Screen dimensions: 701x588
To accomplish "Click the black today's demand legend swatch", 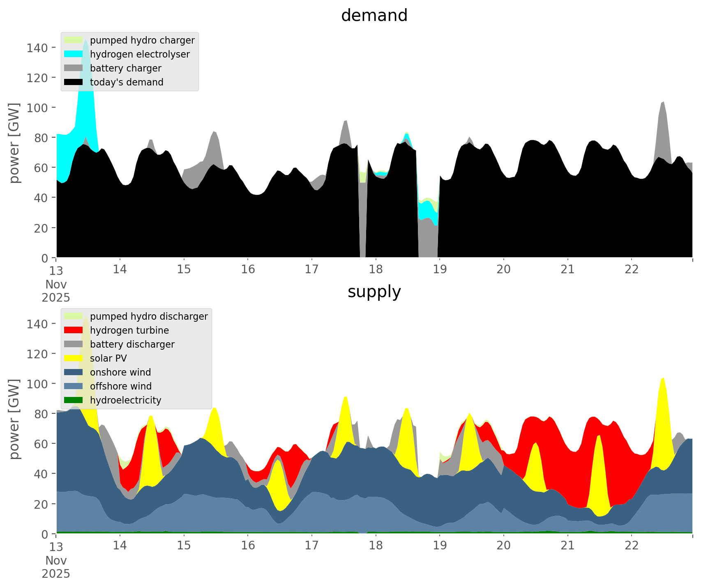I will tap(74, 82).
